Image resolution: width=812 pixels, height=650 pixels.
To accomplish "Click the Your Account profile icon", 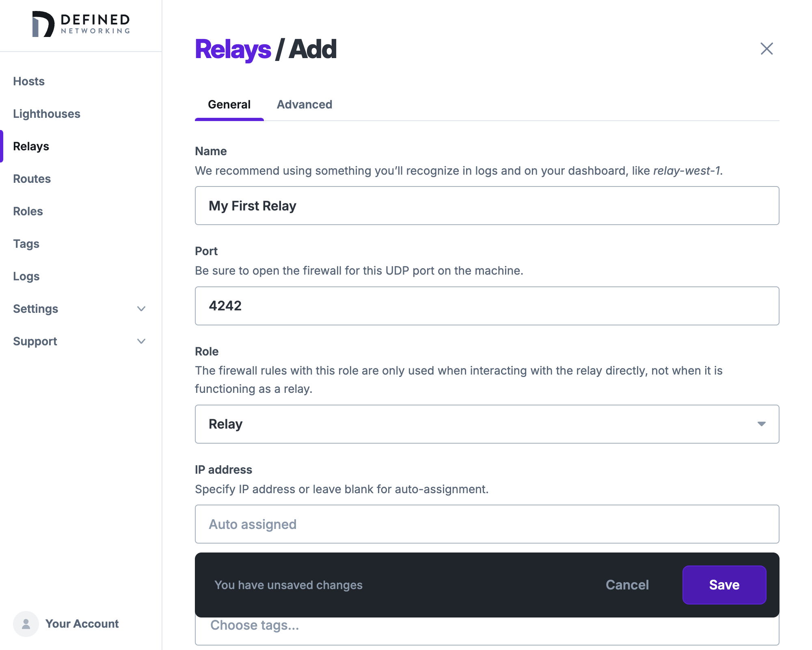I will coord(26,624).
